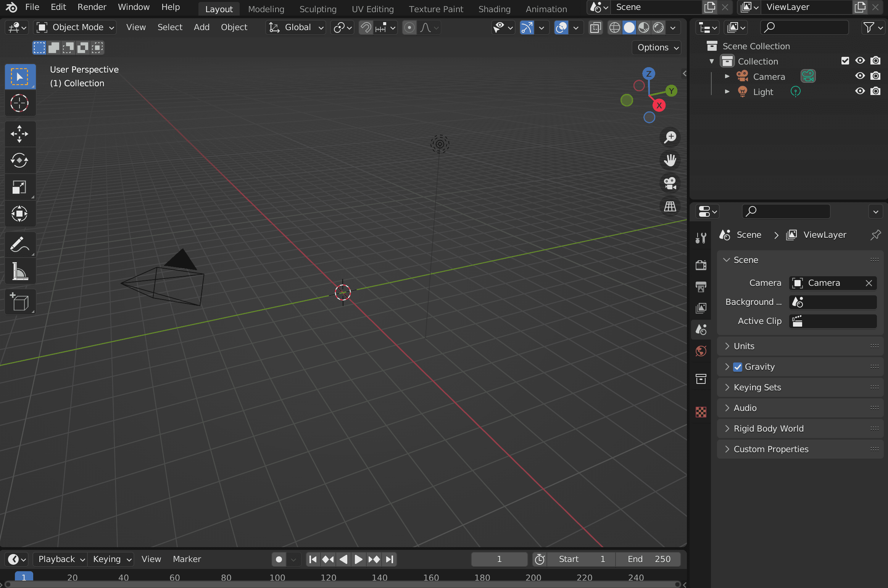Expand the Rigid Body World panel
Viewport: 888px width, 588px height.
point(800,429)
